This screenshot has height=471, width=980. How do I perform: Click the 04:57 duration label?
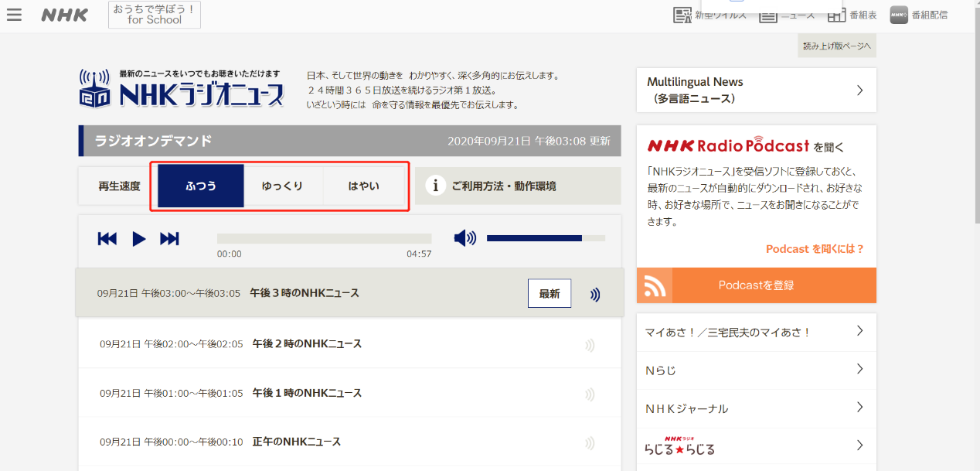point(419,254)
